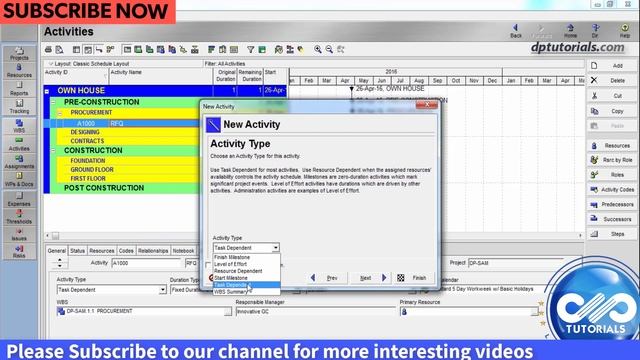Click the Zoom to Best Fit icon

coord(340,50)
